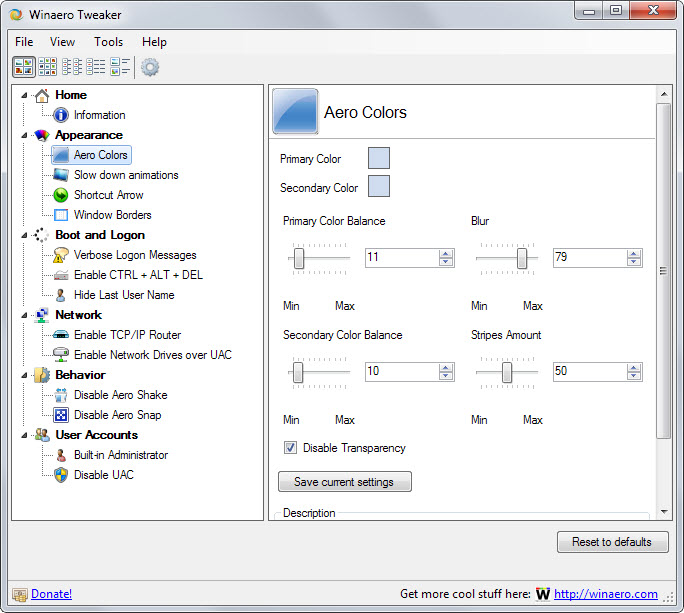
Task: Click Reset to defaults button
Action: point(612,542)
